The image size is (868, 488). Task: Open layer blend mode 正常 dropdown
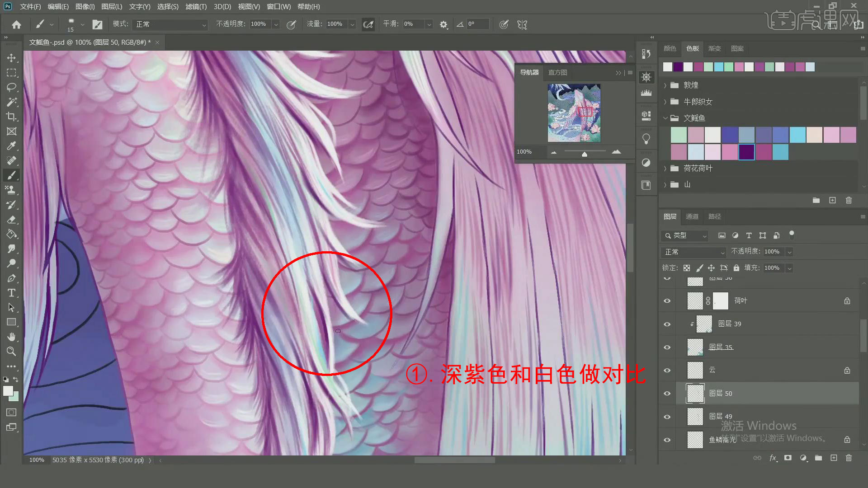pyautogui.click(x=693, y=252)
